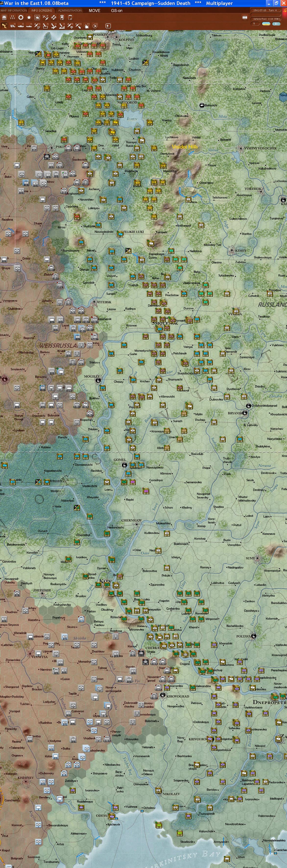Click the KRIVOI ROG city label
The image size is (287, 868).
click(x=199, y=739)
